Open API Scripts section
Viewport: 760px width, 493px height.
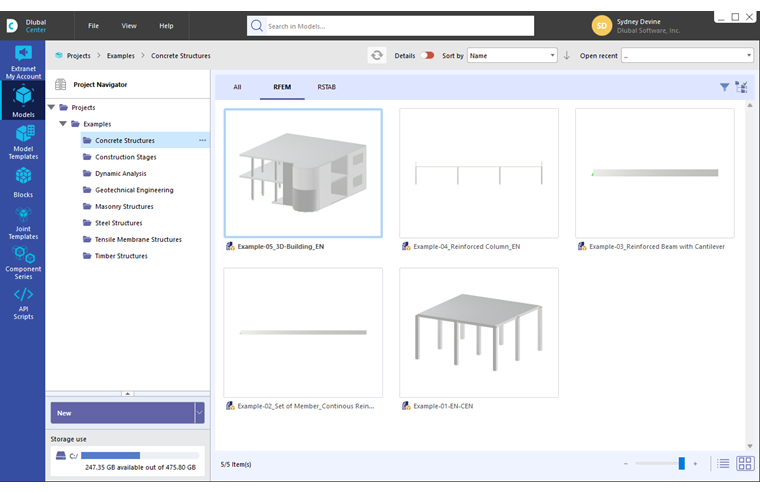coord(23,303)
